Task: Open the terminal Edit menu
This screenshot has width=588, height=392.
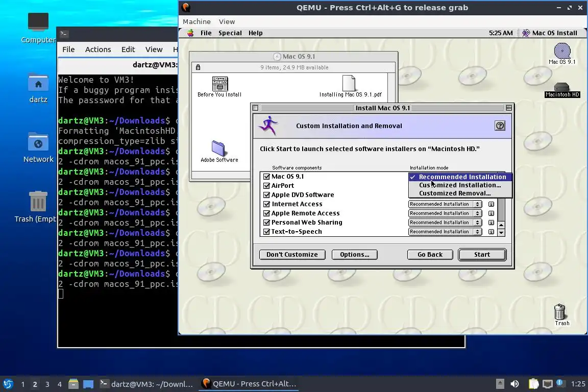Action: pos(128,50)
